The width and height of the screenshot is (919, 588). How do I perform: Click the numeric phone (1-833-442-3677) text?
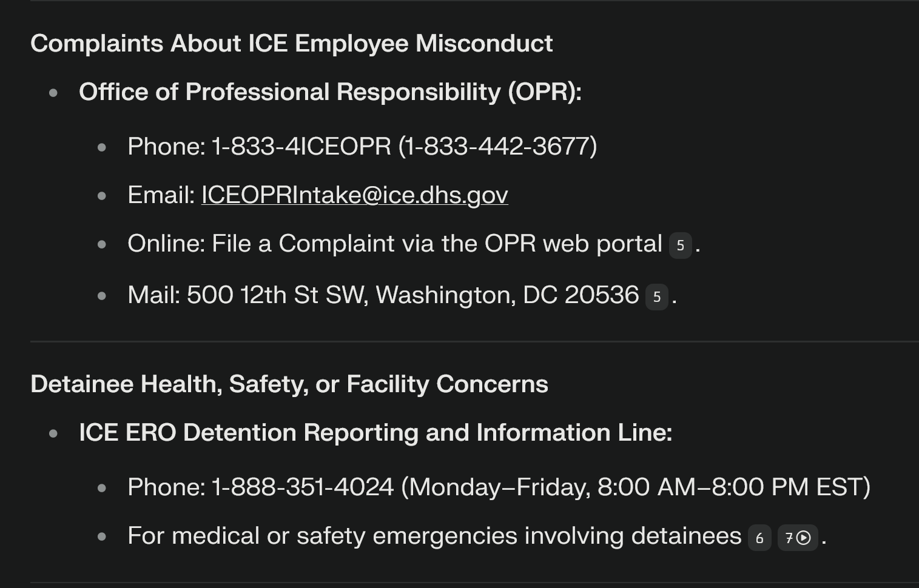click(498, 147)
